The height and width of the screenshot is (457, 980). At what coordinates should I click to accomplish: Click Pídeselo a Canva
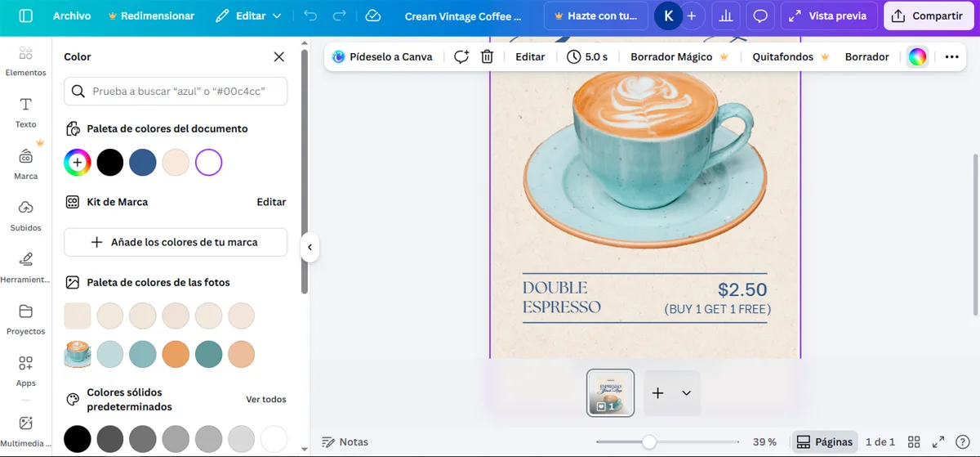[x=382, y=56]
